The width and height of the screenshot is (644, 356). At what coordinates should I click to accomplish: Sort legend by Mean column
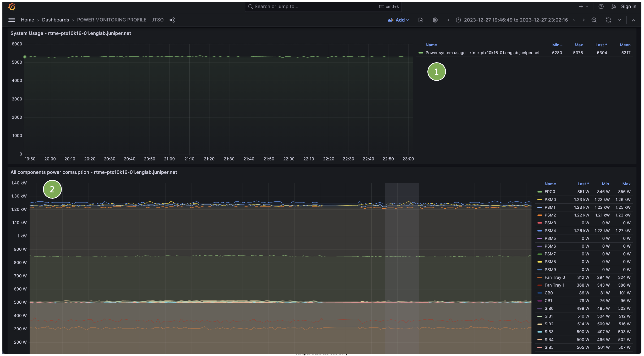click(625, 45)
